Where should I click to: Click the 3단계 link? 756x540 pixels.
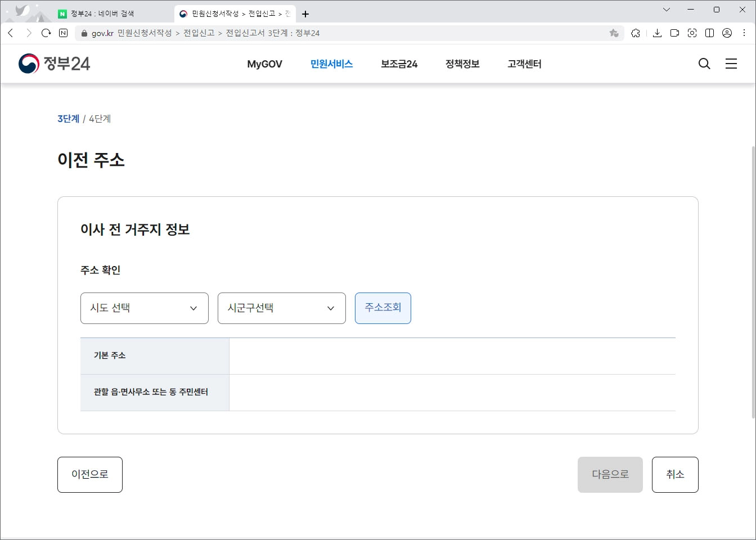tap(67, 119)
